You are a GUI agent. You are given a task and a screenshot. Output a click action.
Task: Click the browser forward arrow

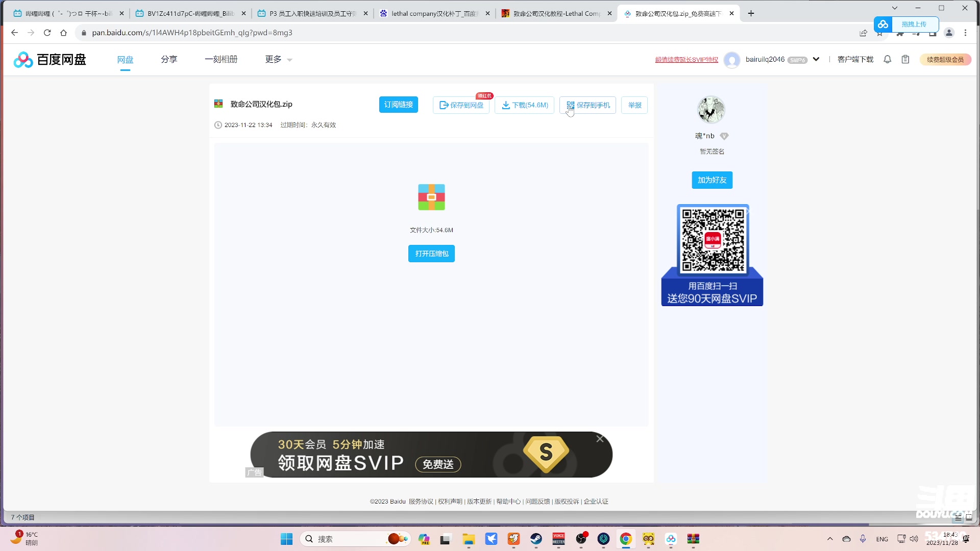31,33
